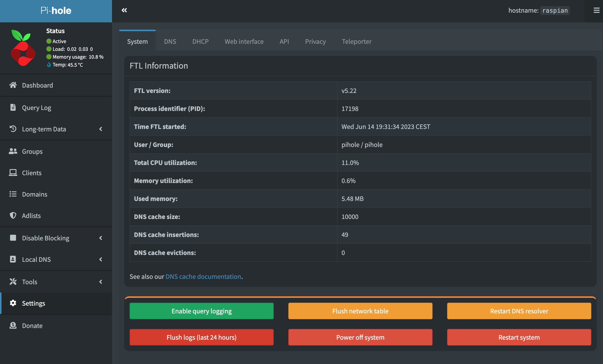Click the Query Log document icon
The image size is (603, 364).
coord(13,108)
